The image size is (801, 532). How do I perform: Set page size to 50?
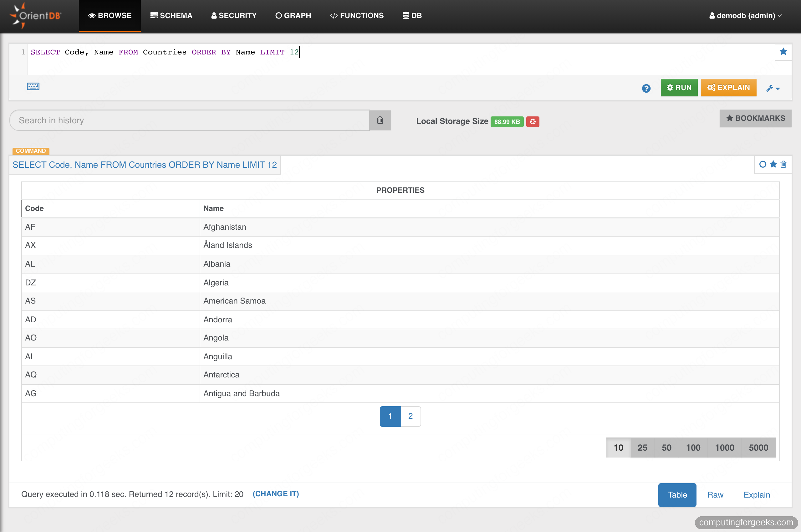click(666, 448)
